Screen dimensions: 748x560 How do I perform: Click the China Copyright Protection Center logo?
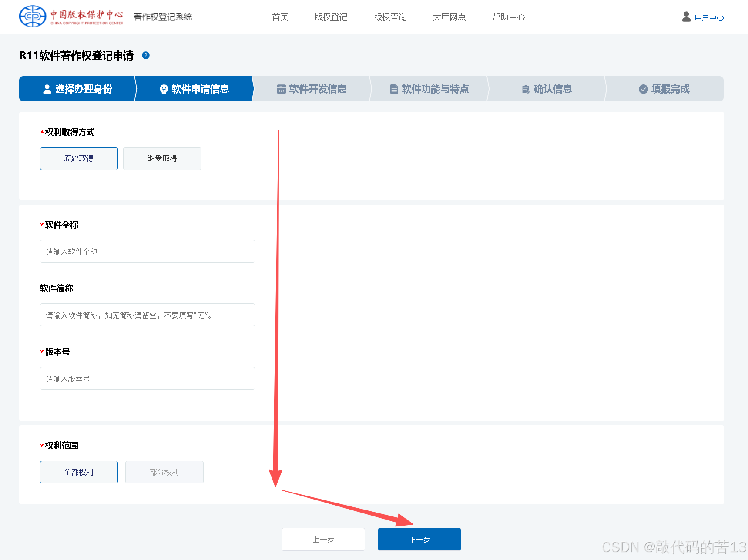click(71, 17)
